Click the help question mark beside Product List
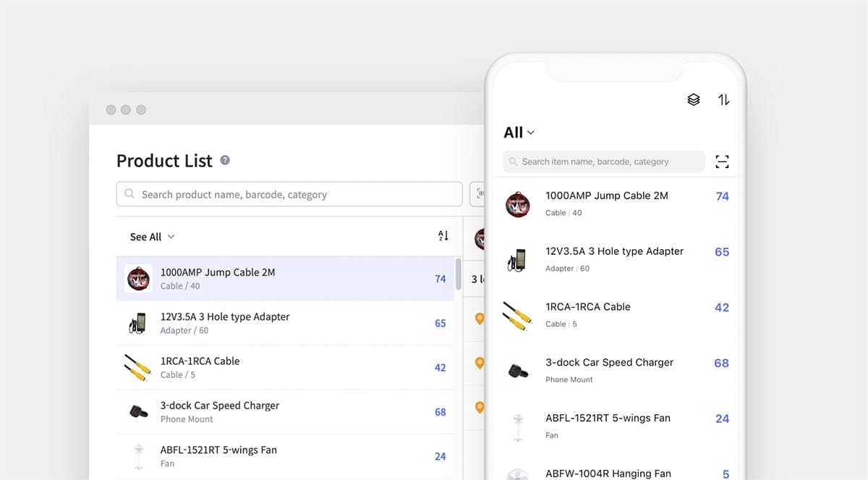Screen dimensions: 868x480 pos(224,160)
